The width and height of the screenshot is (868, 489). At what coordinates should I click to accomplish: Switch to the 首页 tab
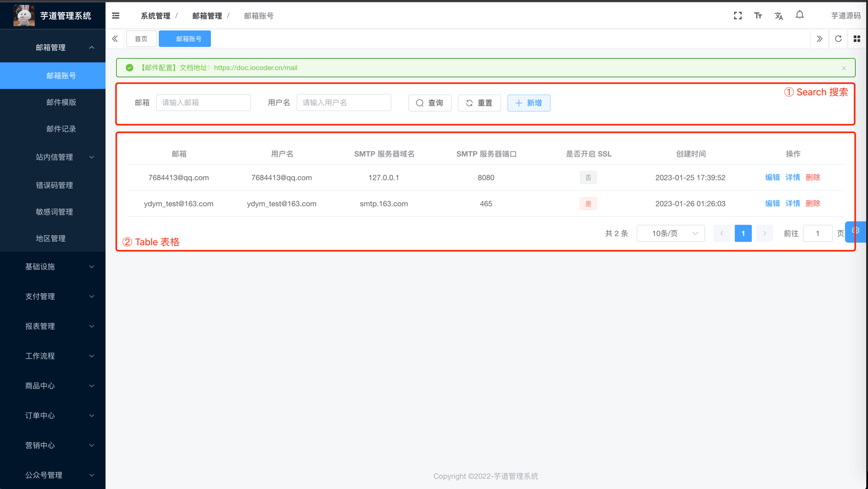click(x=141, y=38)
